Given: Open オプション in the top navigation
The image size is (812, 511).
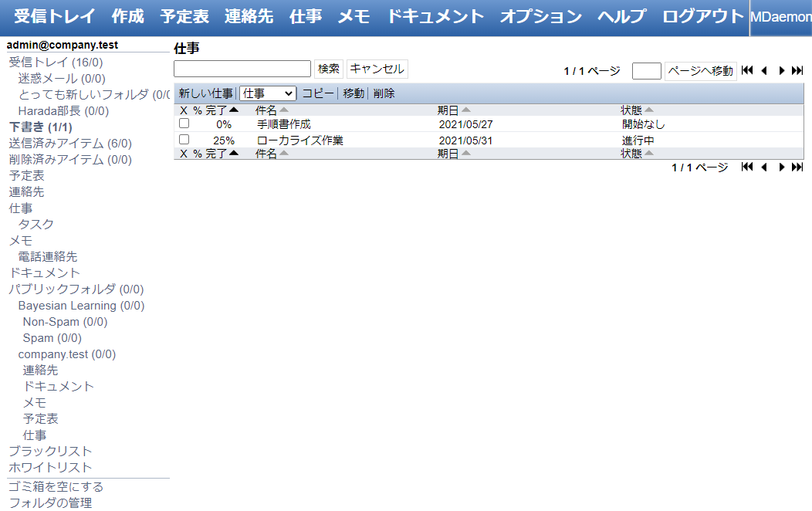Looking at the screenshot, I should (540, 16).
